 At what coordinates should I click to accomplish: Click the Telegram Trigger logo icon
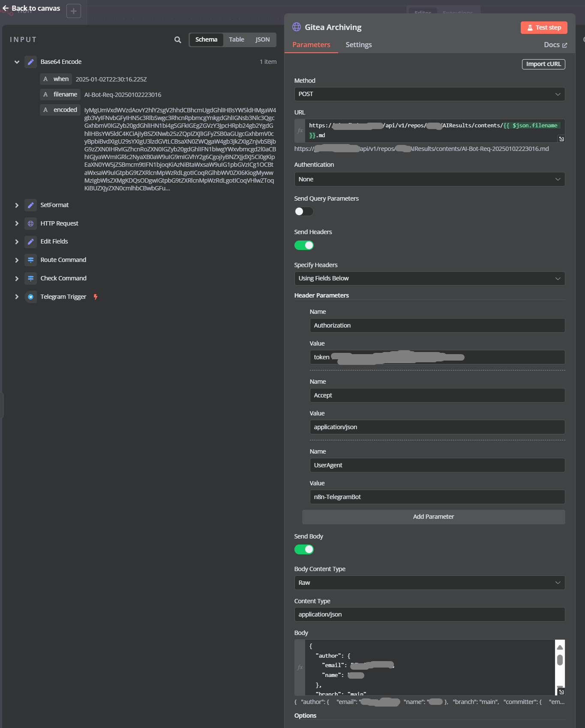[30, 297]
